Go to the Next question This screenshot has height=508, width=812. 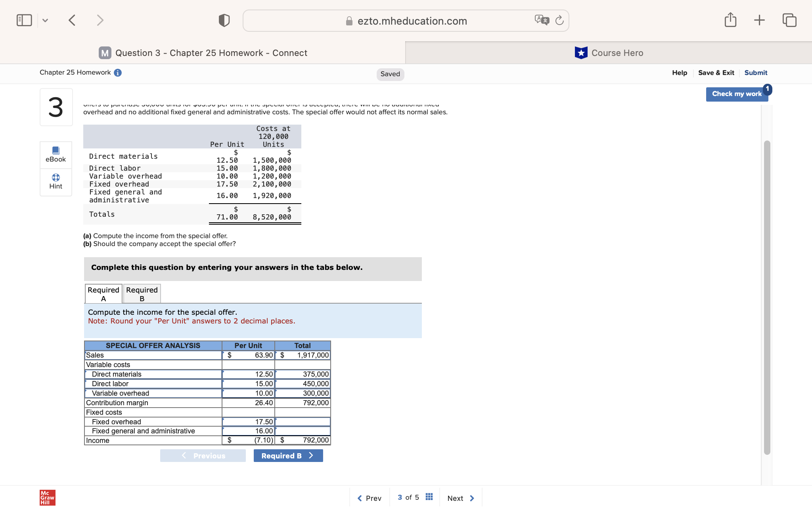[x=460, y=498]
